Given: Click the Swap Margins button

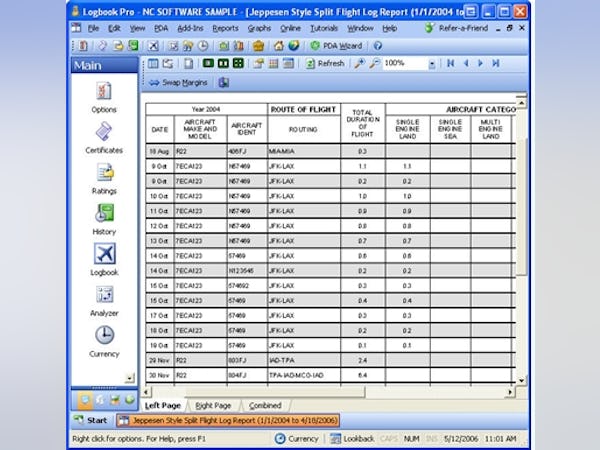Looking at the screenshot, I should [x=178, y=83].
